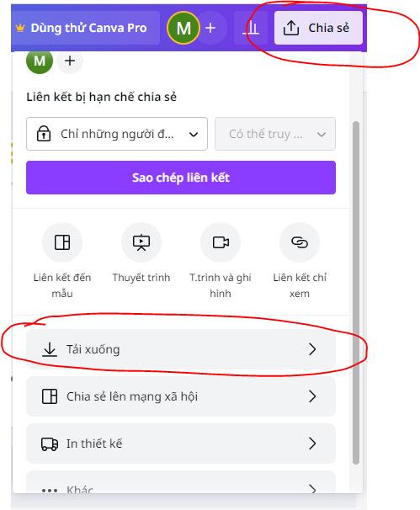
Task: Click the Liên kết chỉ xem link icon
Action: [300, 242]
